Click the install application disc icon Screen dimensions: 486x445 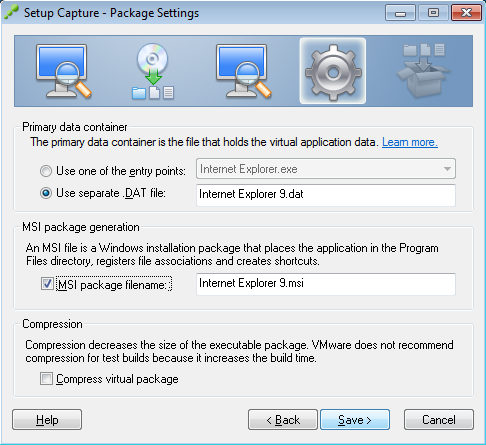(x=153, y=71)
